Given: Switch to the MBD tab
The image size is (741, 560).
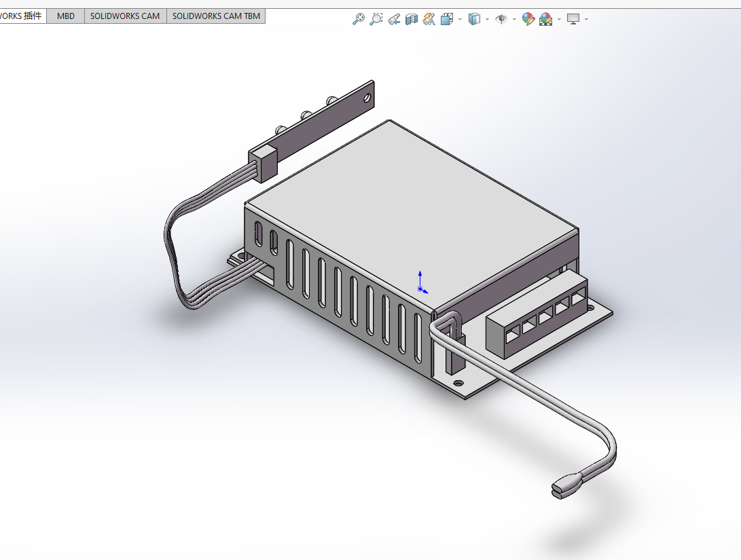Looking at the screenshot, I should [x=66, y=16].
